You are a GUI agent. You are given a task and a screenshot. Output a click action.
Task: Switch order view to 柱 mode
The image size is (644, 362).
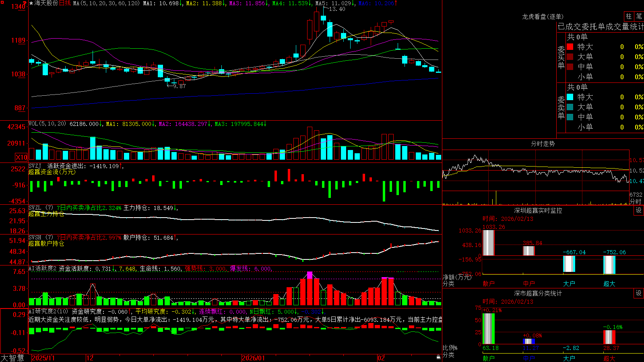pyautogui.click(x=629, y=16)
